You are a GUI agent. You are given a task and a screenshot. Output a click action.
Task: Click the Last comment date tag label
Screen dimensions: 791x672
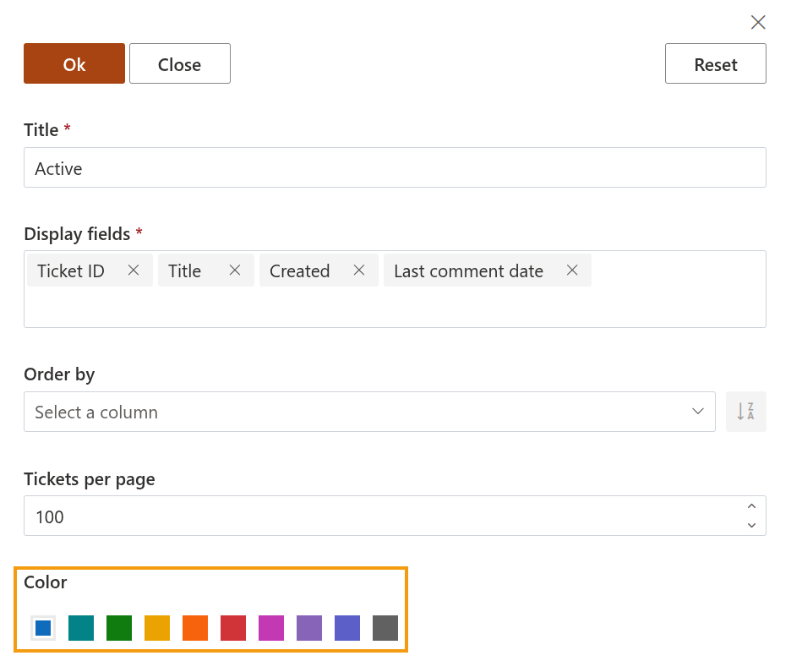(469, 271)
